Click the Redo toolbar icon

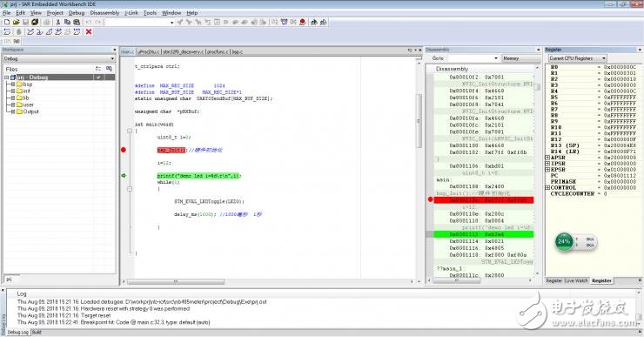[x=97, y=22]
